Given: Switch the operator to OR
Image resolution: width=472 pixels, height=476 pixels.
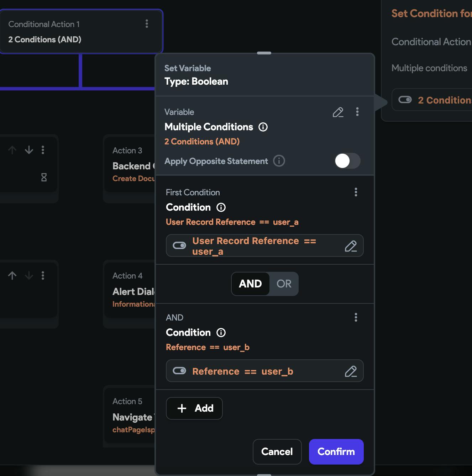Looking at the screenshot, I should [284, 284].
